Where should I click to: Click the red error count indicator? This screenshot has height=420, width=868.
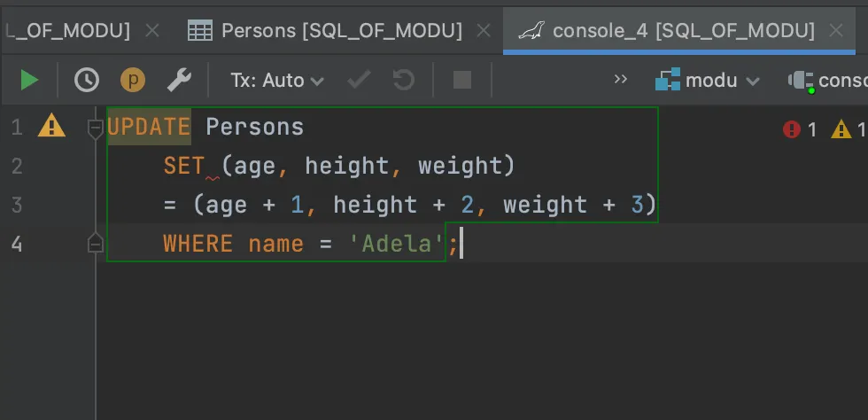pyautogui.click(x=800, y=130)
